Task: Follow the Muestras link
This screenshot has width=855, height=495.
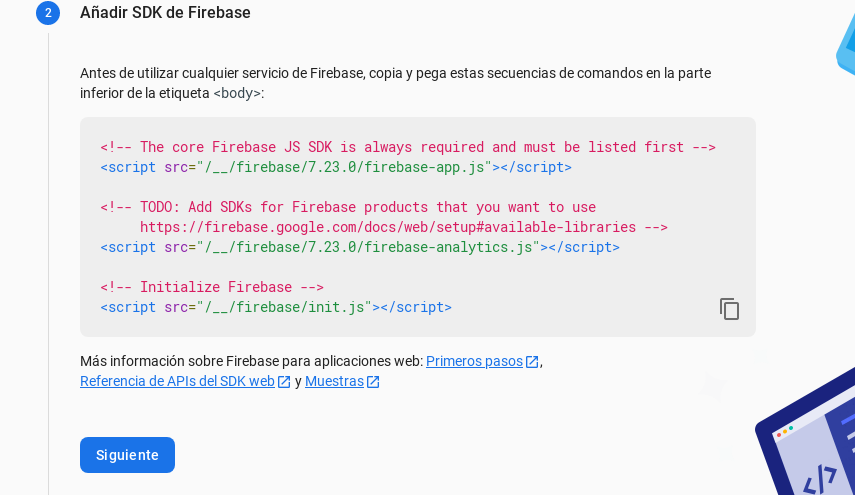Action: (x=334, y=381)
